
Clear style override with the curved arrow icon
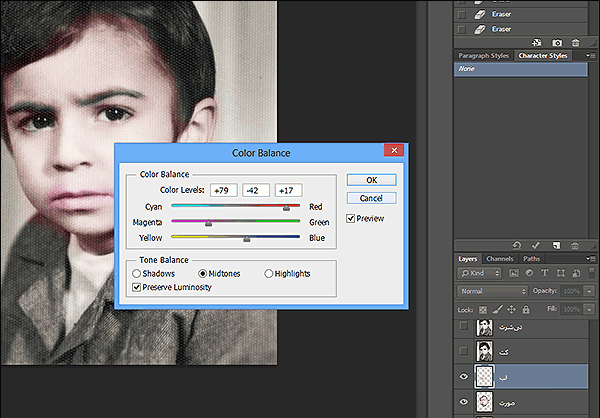click(x=517, y=245)
